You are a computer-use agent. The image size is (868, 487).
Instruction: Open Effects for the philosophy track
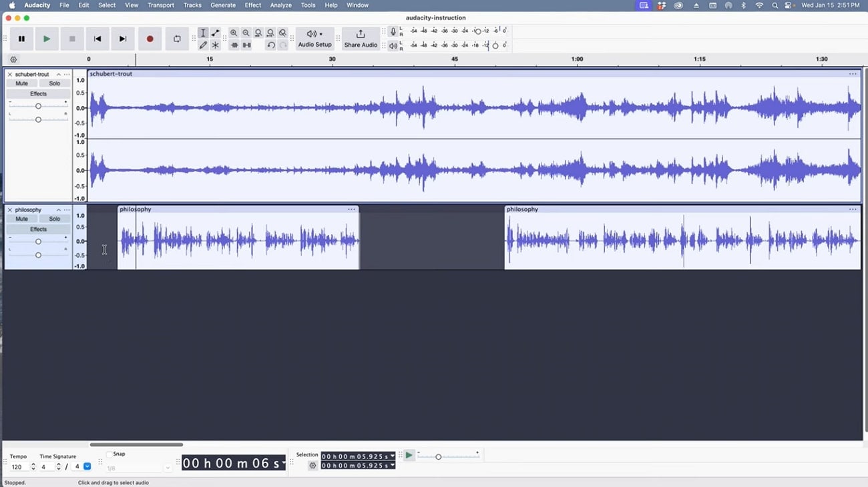38,229
